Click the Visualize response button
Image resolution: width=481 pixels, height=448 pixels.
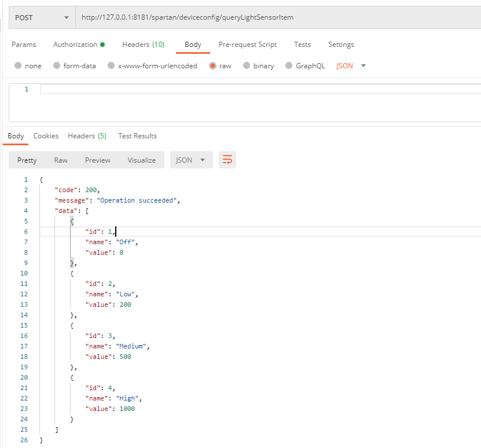tap(141, 160)
